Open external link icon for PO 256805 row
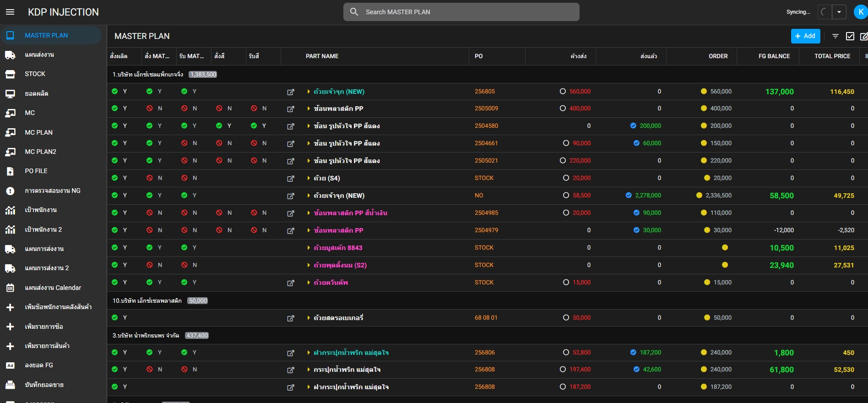This screenshot has width=868, height=403. pyautogui.click(x=291, y=92)
